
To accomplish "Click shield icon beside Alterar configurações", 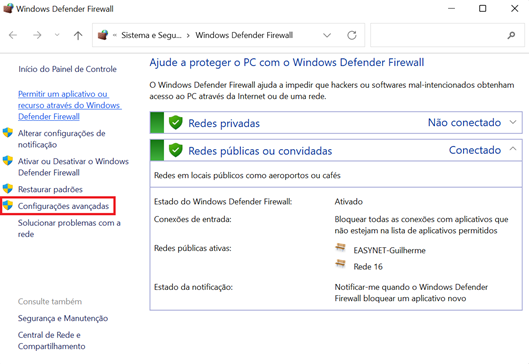I will pyautogui.click(x=8, y=133).
